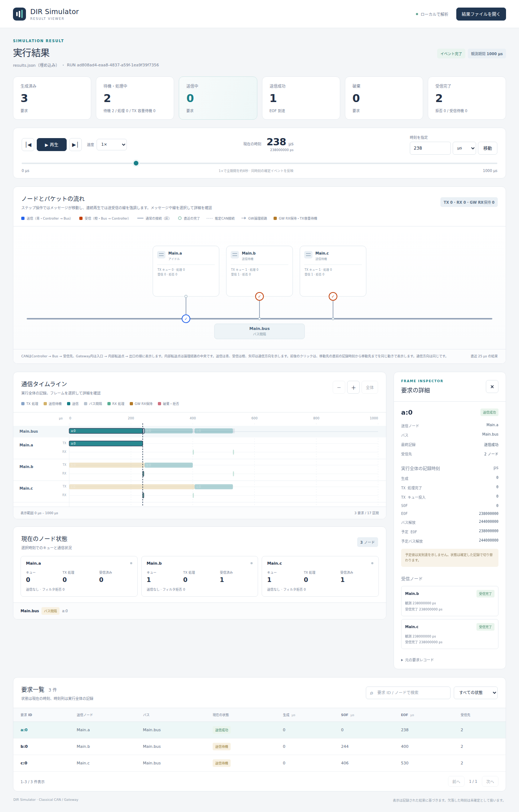The width and height of the screenshot is (519, 812).
Task: Zoom in the communication timeline
Action: coord(353,387)
